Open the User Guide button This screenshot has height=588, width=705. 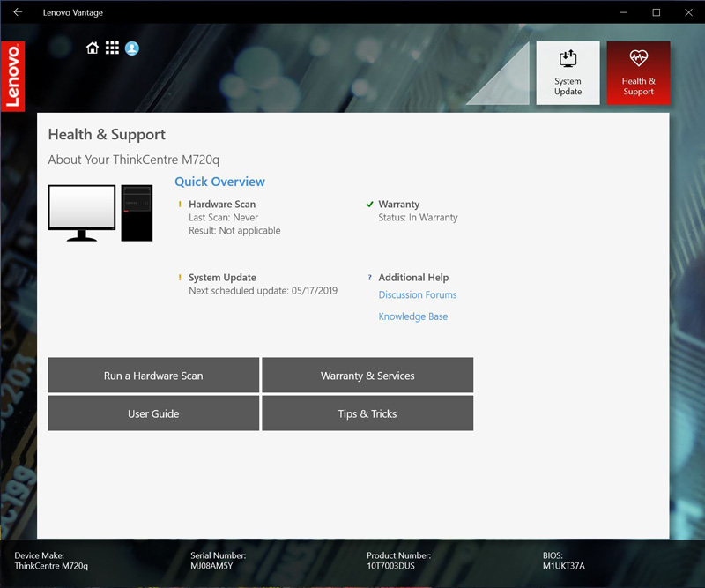153,413
